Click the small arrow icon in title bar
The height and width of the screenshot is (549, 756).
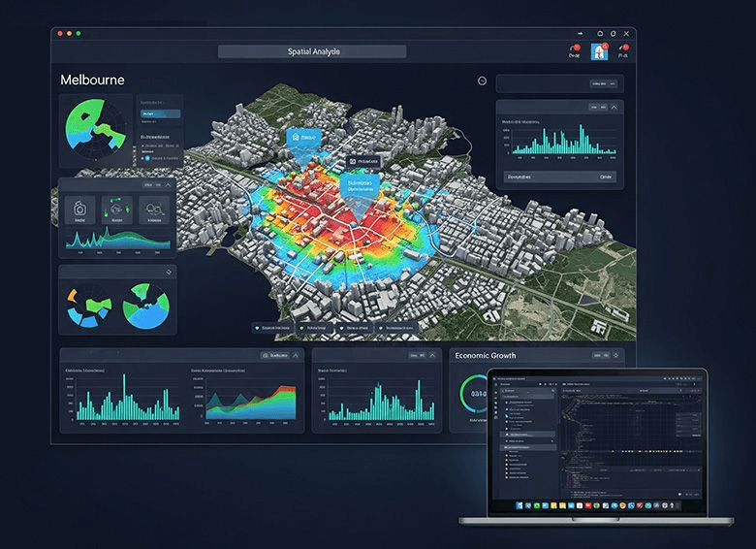click(x=580, y=34)
